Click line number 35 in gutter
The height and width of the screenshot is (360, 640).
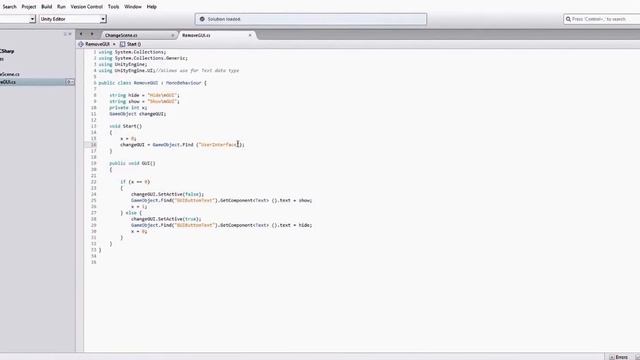click(93, 262)
